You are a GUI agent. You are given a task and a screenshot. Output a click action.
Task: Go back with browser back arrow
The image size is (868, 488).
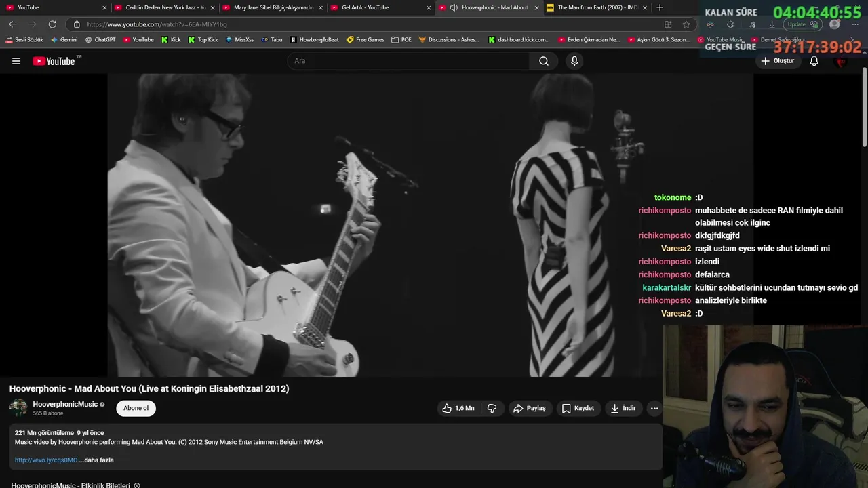click(x=12, y=24)
